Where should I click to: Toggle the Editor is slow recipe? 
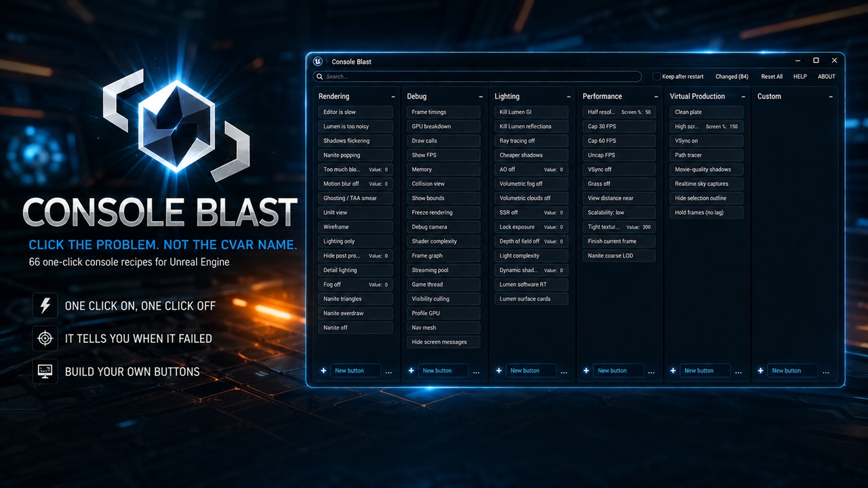[x=355, y=112]
